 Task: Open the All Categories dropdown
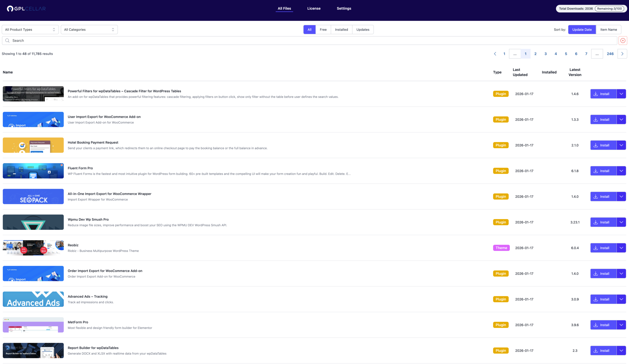(x=89, y=30)
